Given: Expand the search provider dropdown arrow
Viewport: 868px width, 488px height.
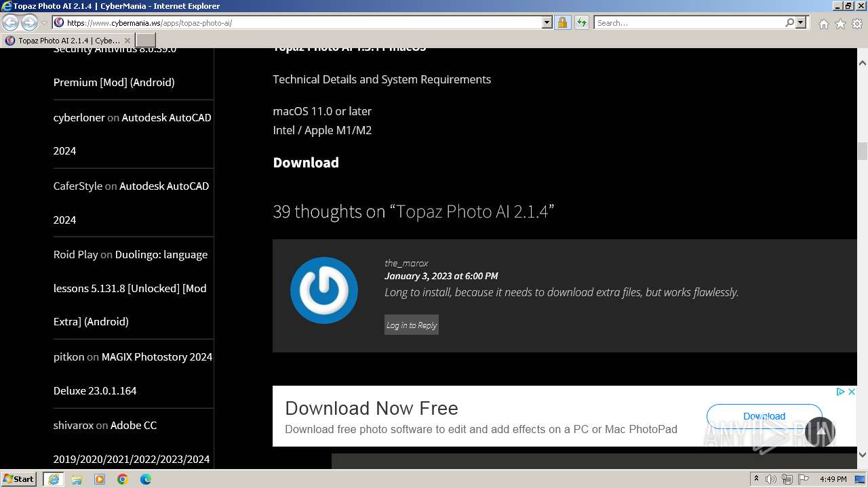Looking at the screenshot, I should coord(801,22).
